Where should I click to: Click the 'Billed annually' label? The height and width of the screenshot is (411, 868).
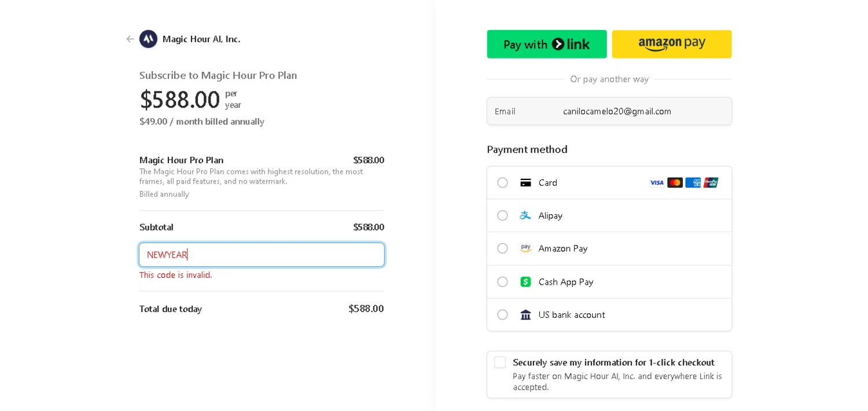tap(164, 195)
